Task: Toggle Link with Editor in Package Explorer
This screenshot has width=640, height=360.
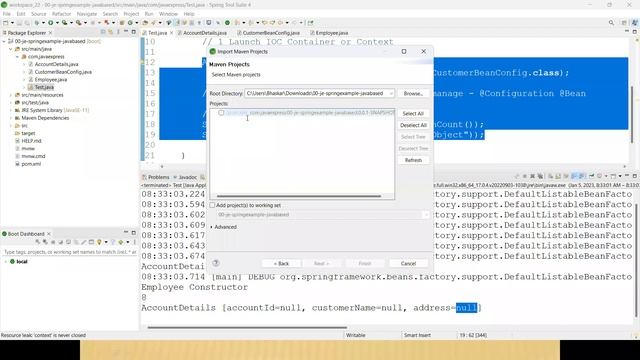Action: tap(110, 32)
